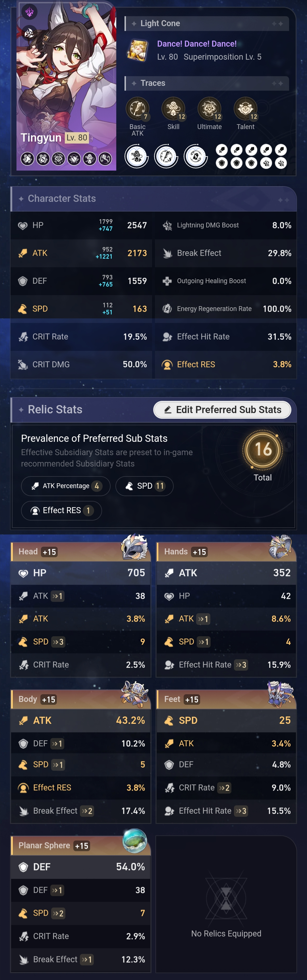Toggle the Effect RES sub stat chip
This screenshot has width=307, height=980.
pyautogui.click(x=61, y=510)
